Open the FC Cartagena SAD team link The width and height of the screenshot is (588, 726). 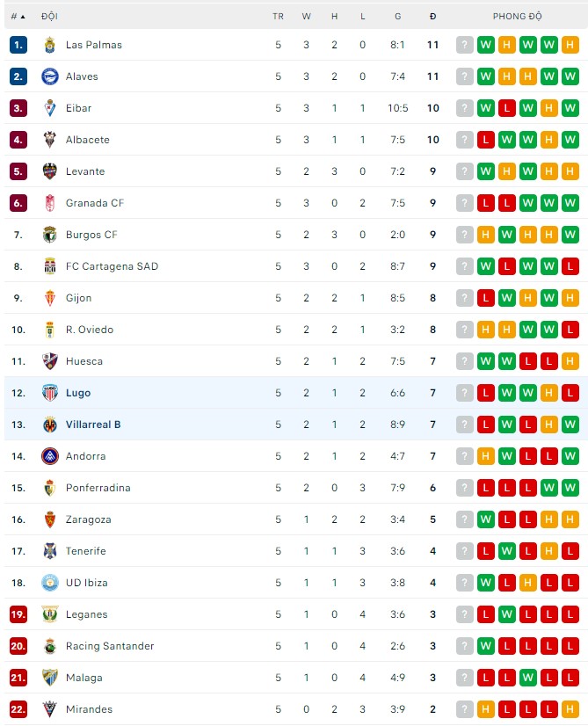tap(112, 266)
